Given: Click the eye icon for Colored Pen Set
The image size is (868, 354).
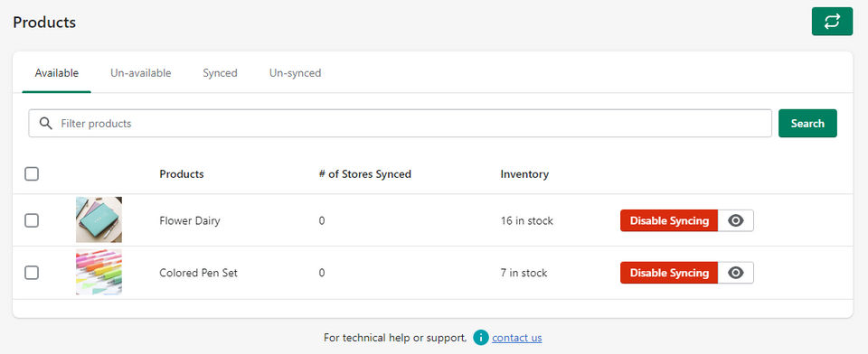Looking at the screenshot, I should pos(736,273).
